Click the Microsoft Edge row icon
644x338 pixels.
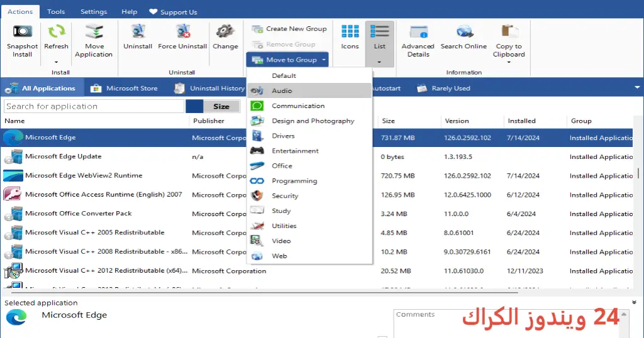(13, 138)
